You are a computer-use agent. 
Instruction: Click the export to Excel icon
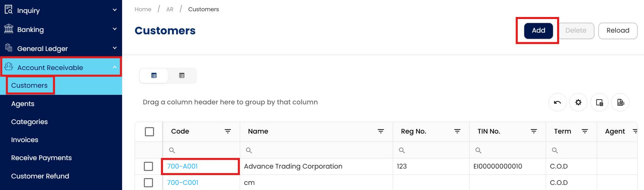point(620,102)
